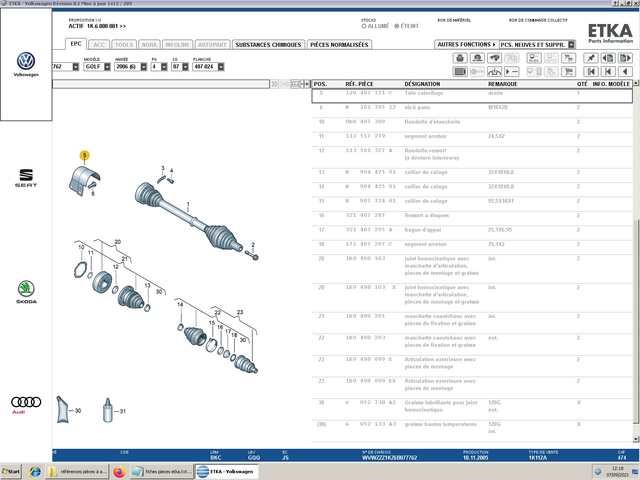Select the Audi brand logo
This screenshot has width=640, height=480.
click(26, 404)
